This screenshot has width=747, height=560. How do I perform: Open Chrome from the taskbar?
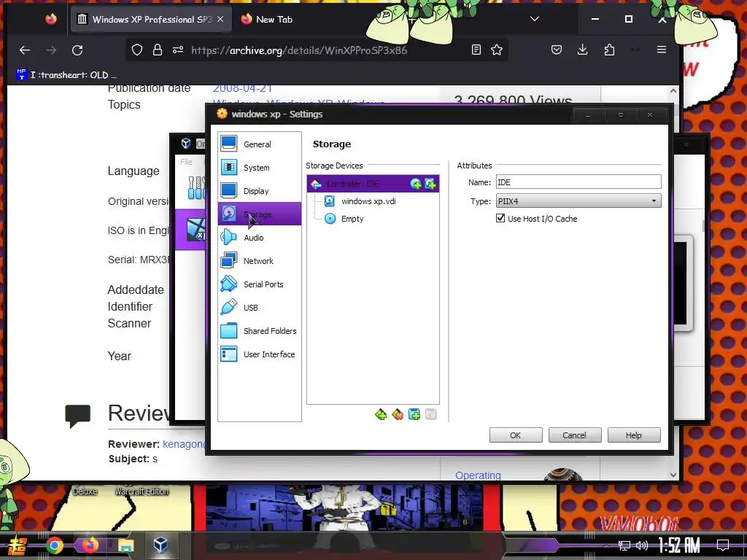(x=54, y=545)
